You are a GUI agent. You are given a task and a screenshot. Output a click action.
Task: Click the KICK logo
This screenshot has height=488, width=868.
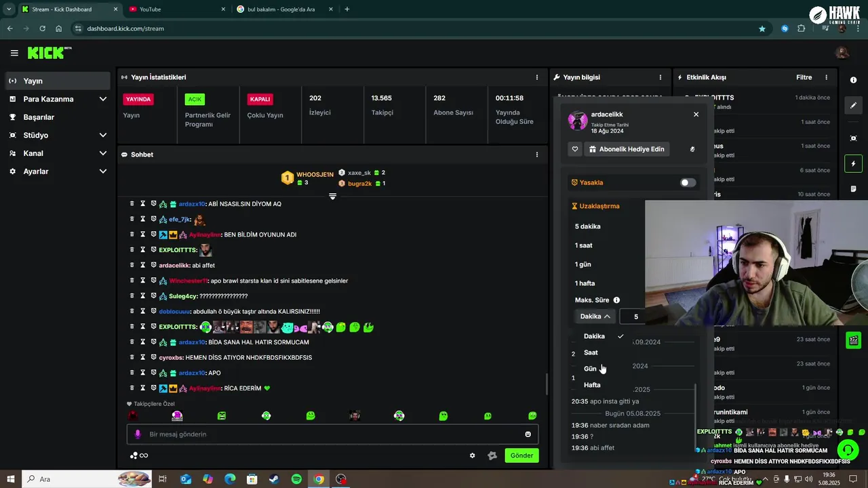click(50, 53)
